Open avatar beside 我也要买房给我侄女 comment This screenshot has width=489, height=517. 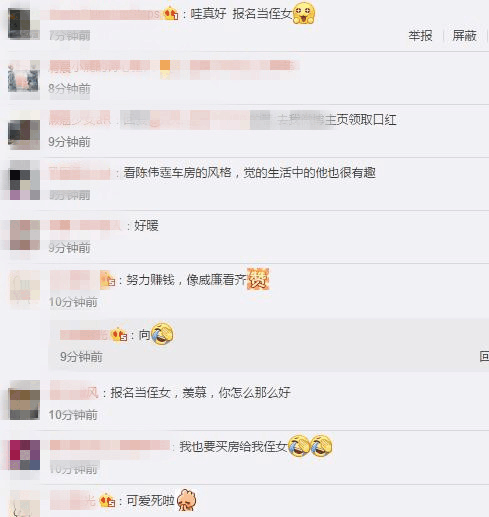tap(25, 455)
